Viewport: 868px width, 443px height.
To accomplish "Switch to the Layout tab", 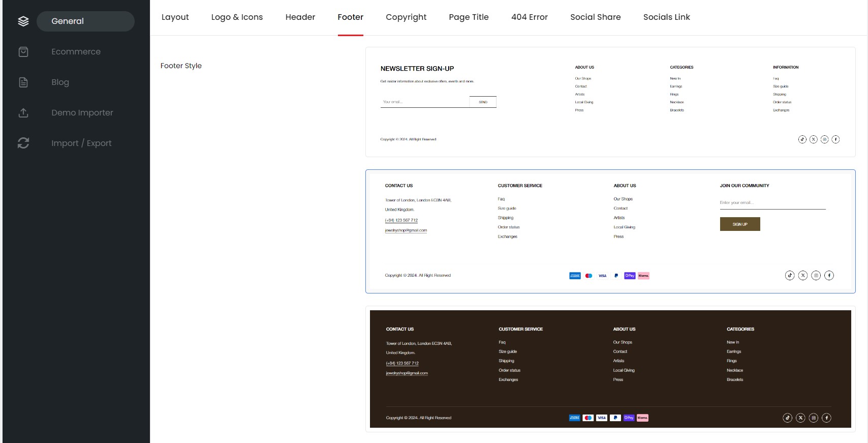I will click(x=175, y=17).
